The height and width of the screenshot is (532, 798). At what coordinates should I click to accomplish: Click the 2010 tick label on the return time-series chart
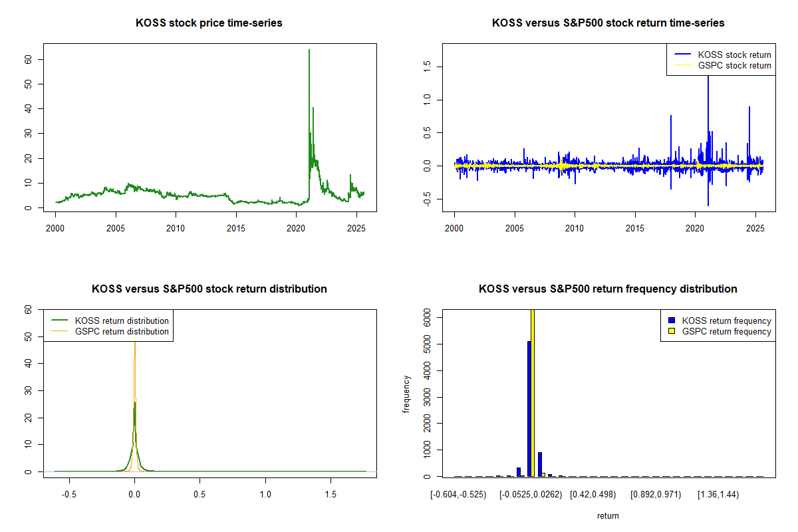pyautogui.click(x=575, y=229)
